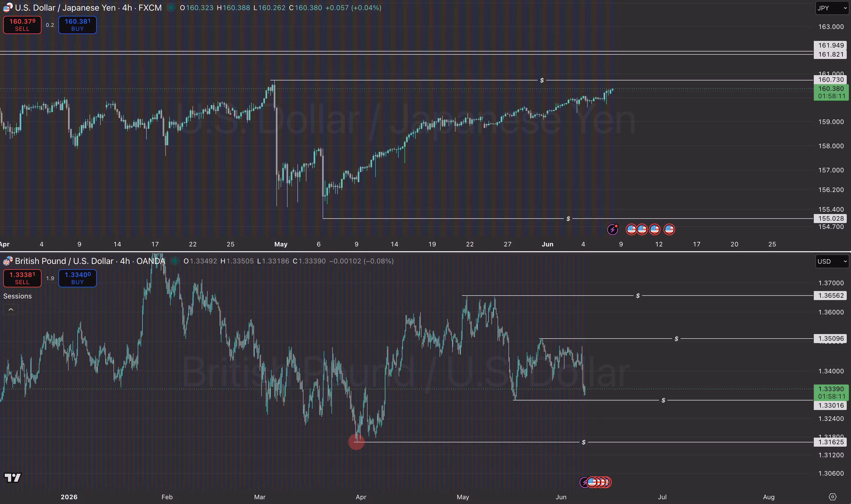Click the British Pound / U.S. Dollar title

64,261
